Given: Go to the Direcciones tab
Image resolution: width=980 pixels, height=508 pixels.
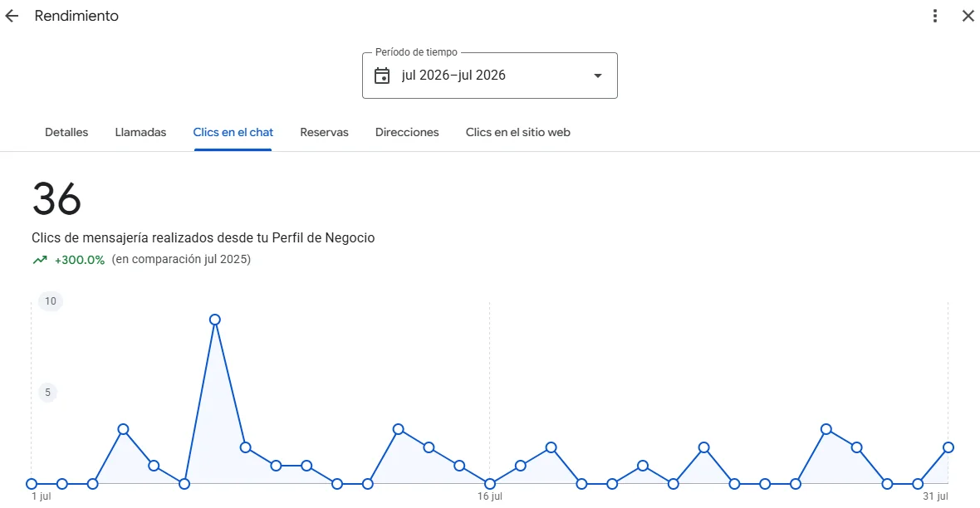Looking at the screenshot, I should pyautogui.click(x=407, y=133).
